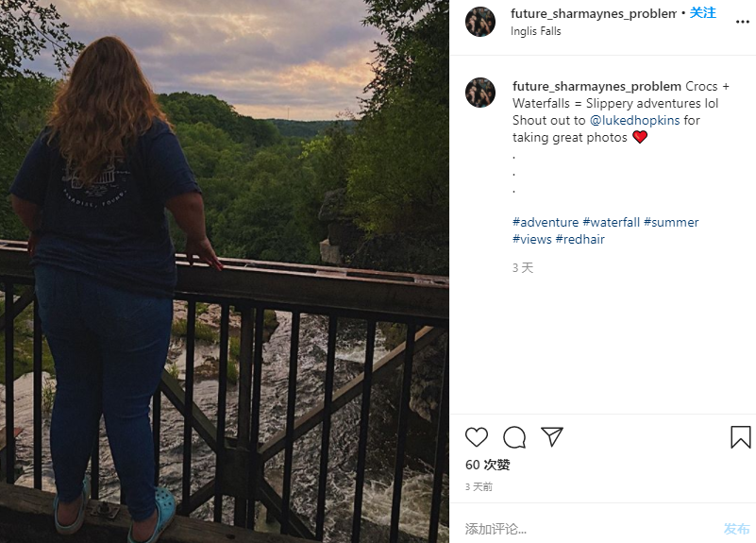The image size is (756, 543).
Task: Open username link in caption
Action: [596, 86]
